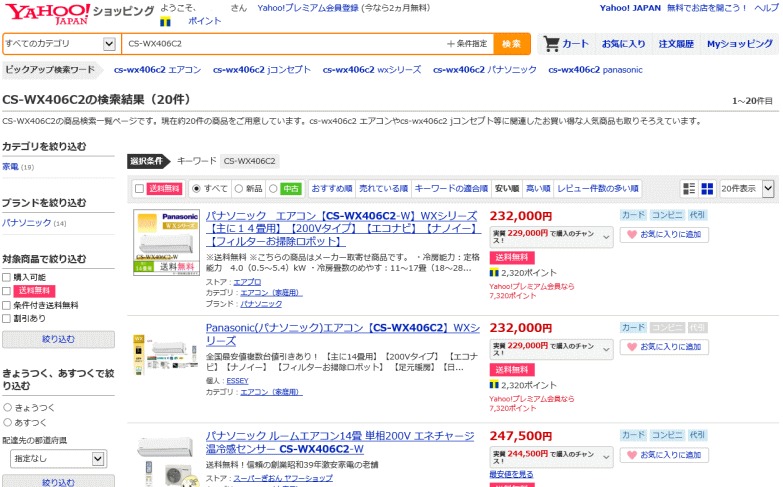
Task: Click the 絞り込む button under 割引あり
Action: (x=58, y=339)
